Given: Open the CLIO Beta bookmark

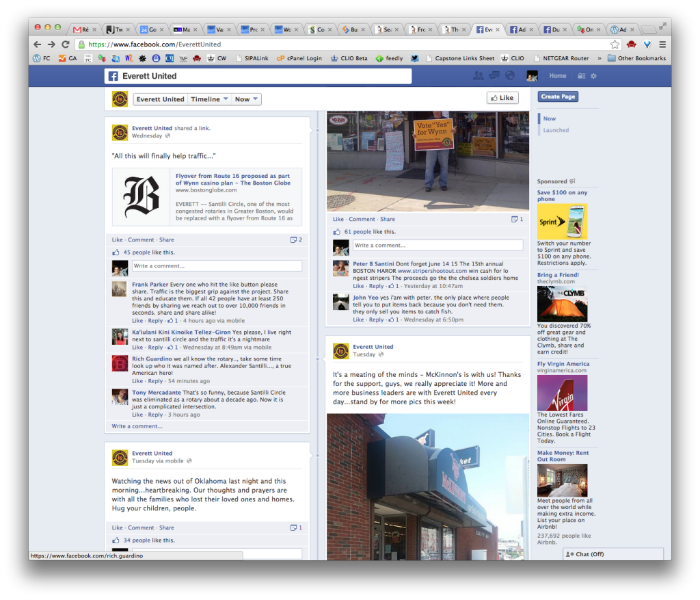Looking at the screenshot, I should pos(349,58).
